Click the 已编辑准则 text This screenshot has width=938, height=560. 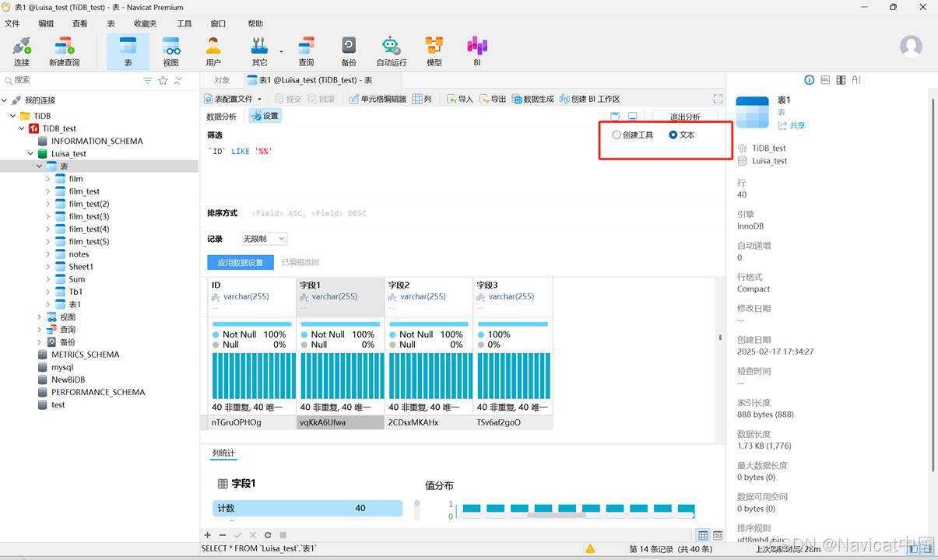pos(300,263)
